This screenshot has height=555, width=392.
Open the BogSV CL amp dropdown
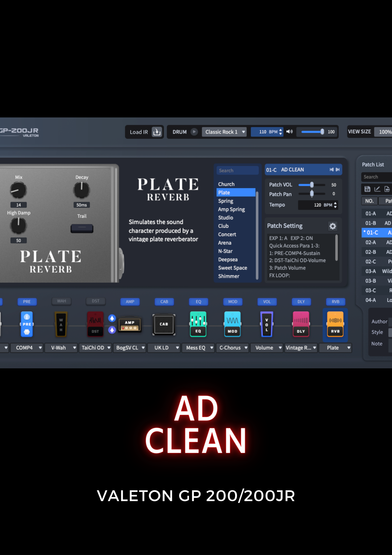(x=130, y=348)
